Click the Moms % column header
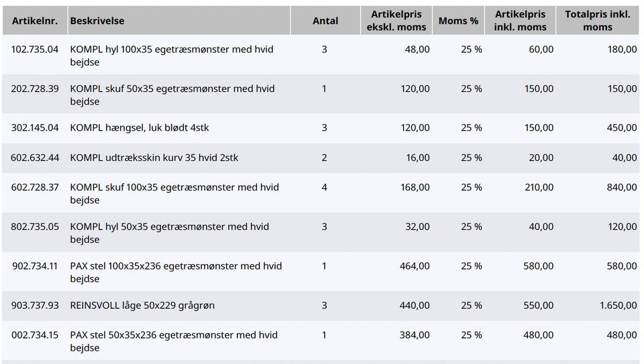Viewport: 644px width, 364px height. coord(458,21)
